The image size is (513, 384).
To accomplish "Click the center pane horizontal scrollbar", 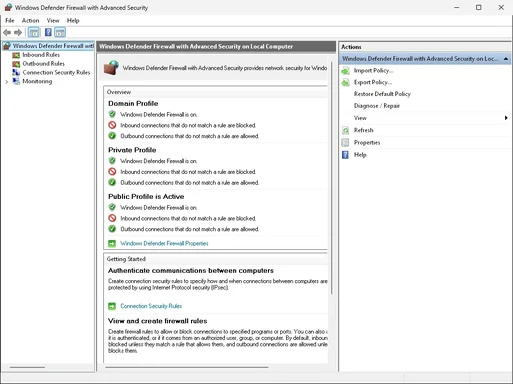I will [x=187, y=367].
